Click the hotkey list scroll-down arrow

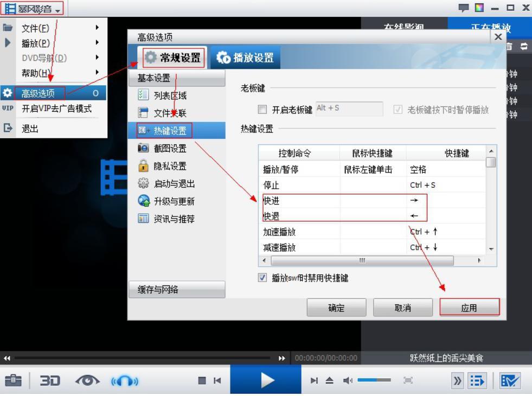[x=491, y=250]
